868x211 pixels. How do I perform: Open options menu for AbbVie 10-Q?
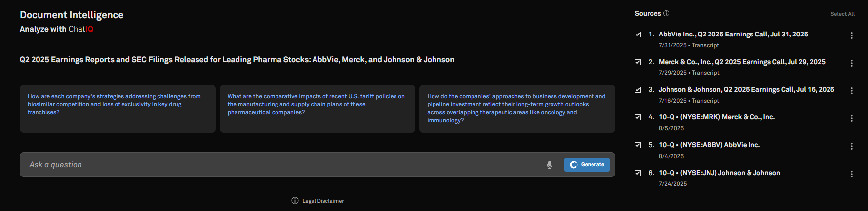(x=851, y=146)
